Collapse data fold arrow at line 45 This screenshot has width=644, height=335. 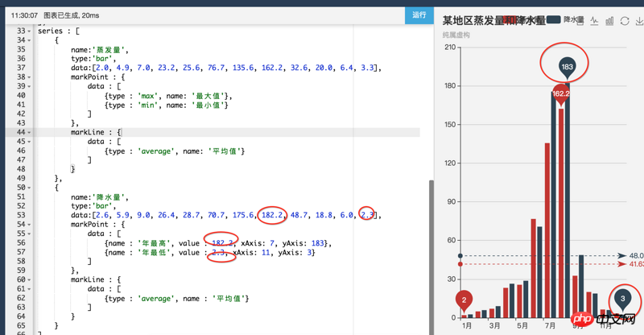pyautogui.click(x=29, y=142)
